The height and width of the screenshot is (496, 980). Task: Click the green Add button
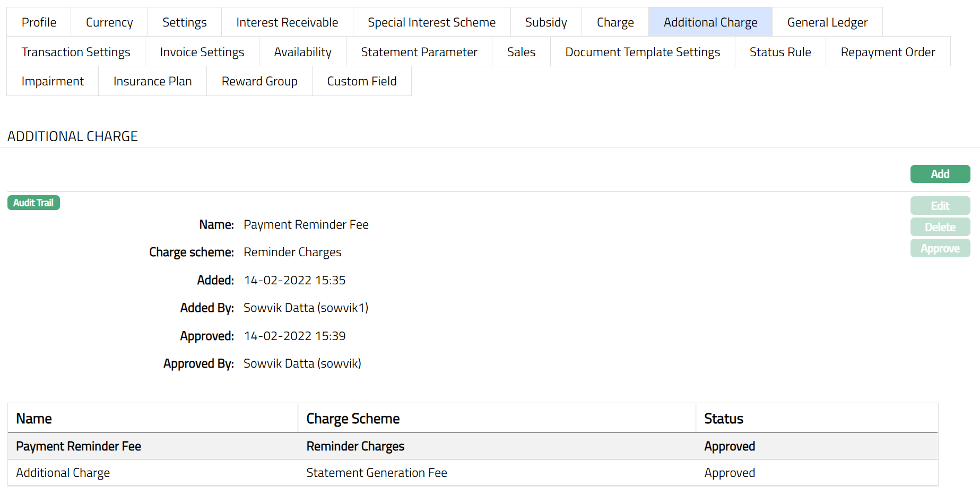click(x=940, y=174)
